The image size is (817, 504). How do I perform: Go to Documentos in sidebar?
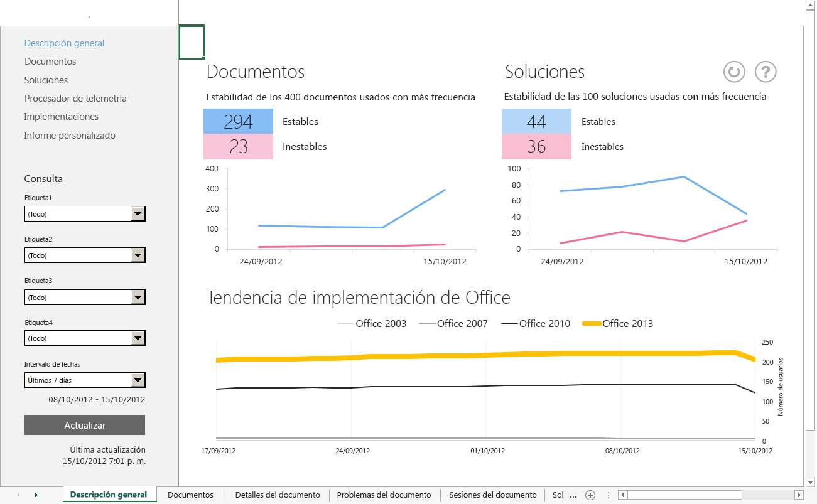tap(50, 62)
